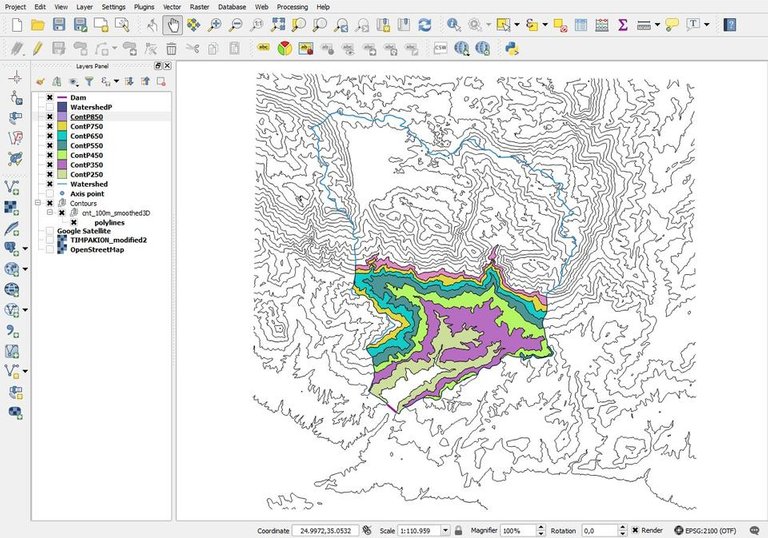
Task: Open the Field Calculator abacus icon
Action: click(x=601, y=24)
